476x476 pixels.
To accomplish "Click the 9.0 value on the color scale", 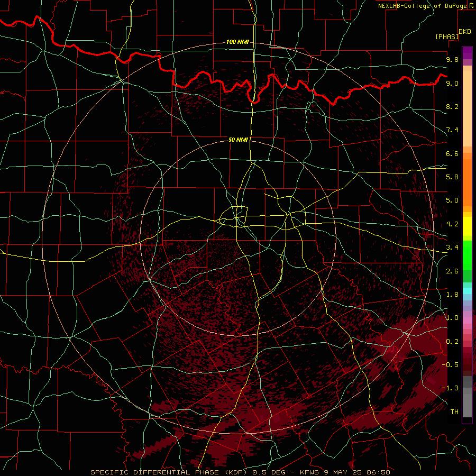I will [x=452, y=83].
